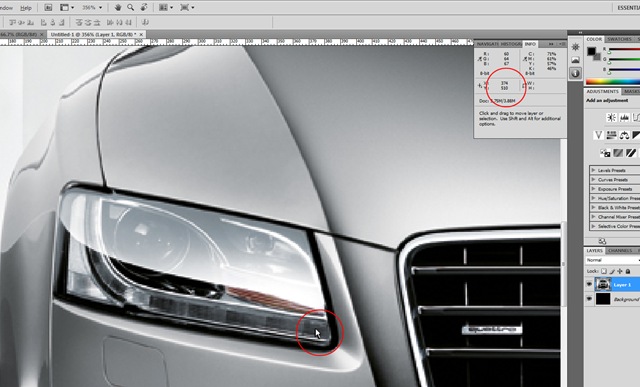Open the Help menu
The height and width of the screenshot is (387, 640).
tap(26, 8)
